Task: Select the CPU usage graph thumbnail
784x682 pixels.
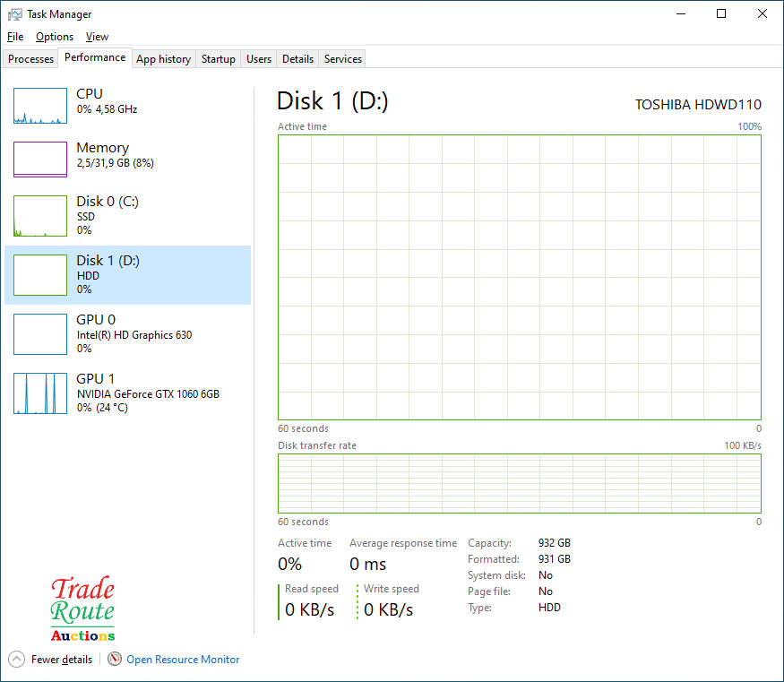Action: 40,106
